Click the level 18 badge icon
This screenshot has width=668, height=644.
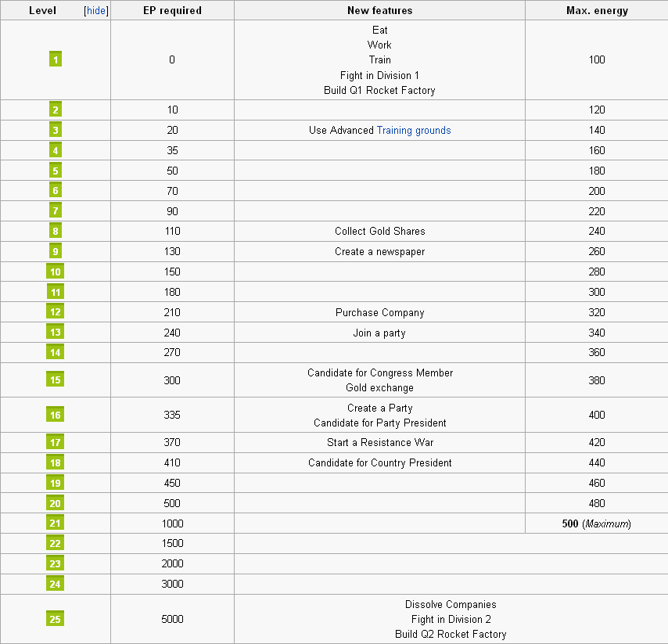[56, 462]
